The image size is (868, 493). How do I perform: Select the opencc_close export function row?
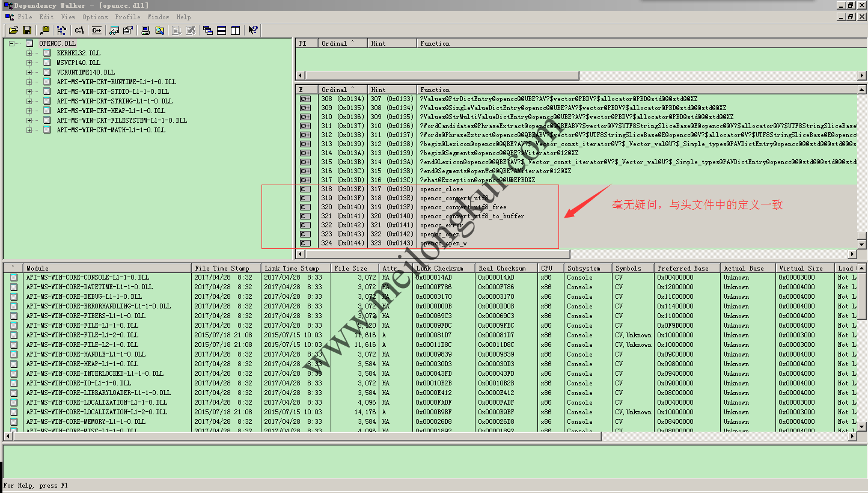pyautogui.click(x=442, y=189)
